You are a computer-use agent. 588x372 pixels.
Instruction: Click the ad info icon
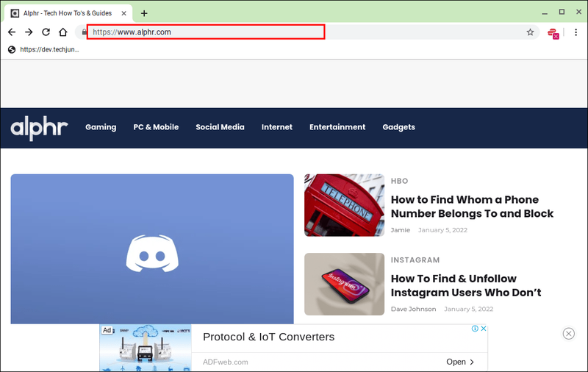click(475, 329)
